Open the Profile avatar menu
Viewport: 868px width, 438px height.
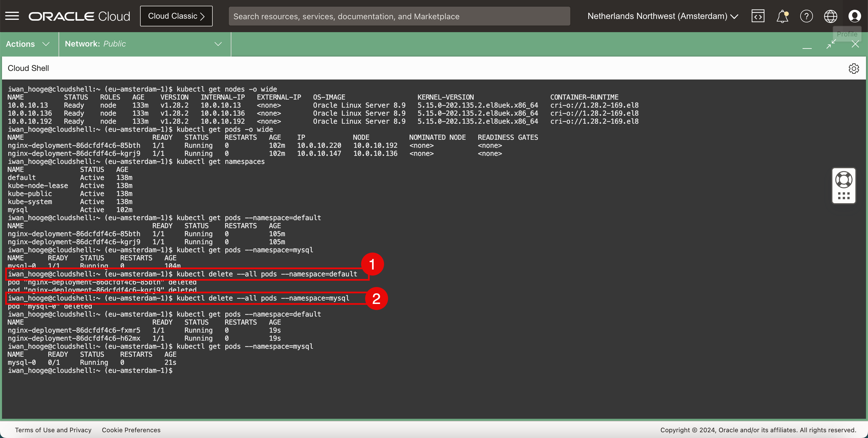tap(855, 16)
